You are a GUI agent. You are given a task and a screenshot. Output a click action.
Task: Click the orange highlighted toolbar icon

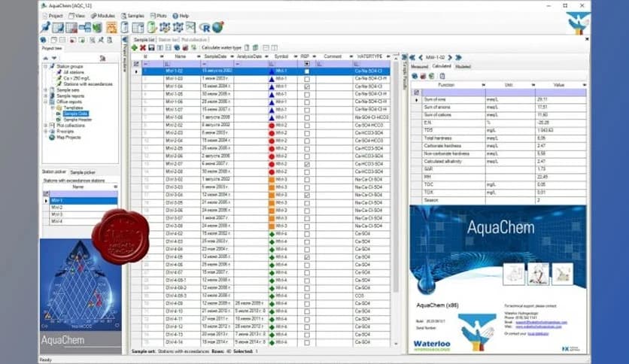point(111,27)
